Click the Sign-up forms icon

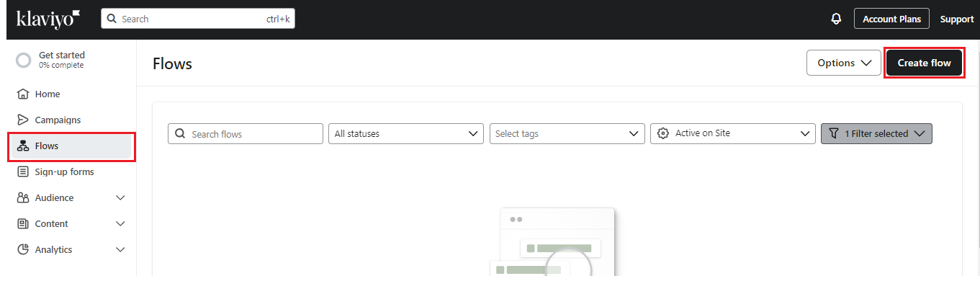[23, 172]
